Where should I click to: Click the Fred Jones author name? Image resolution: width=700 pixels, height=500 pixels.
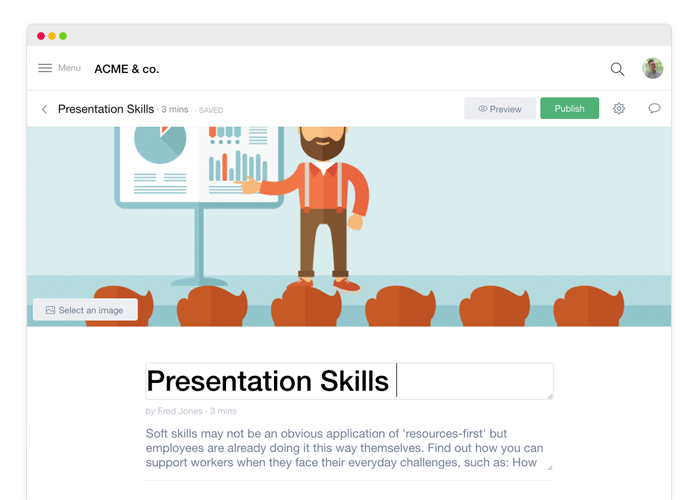pos(180,411)
